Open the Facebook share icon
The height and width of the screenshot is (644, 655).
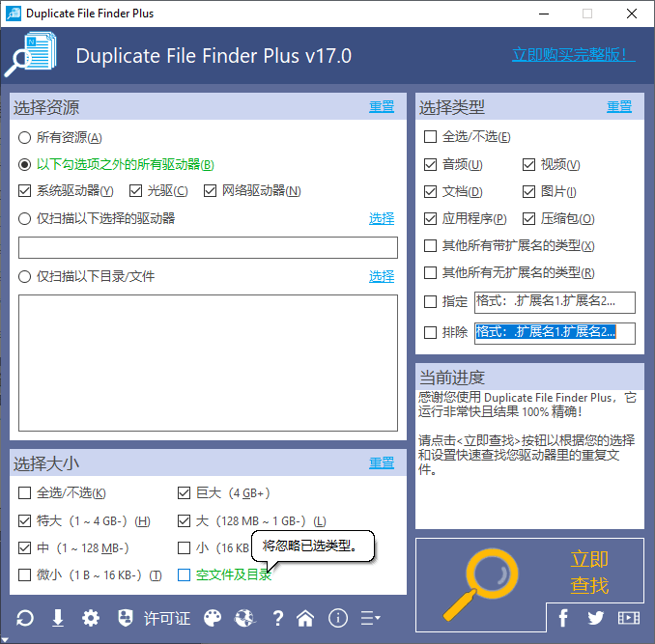coord(563,618)
